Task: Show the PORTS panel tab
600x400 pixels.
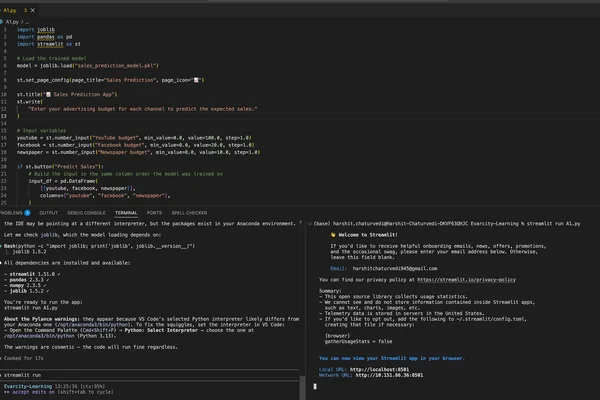Action: point(154,213)
